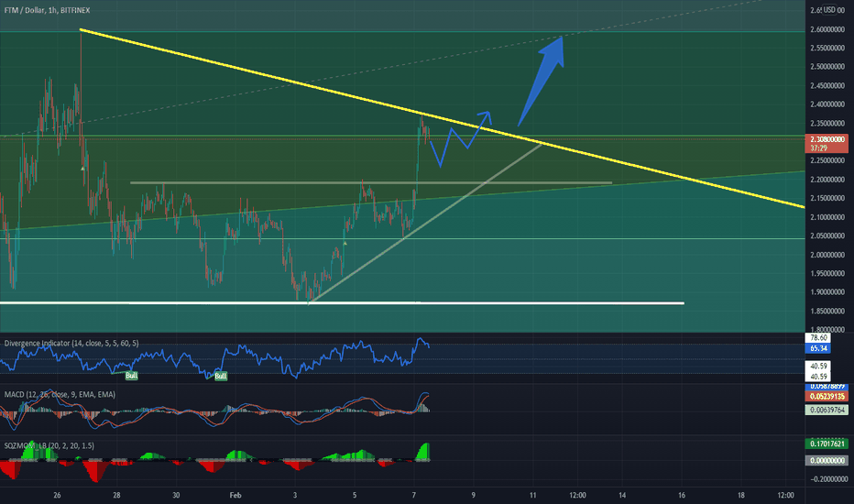Click the FTM / Dollar, 1h, BITFINEX title

[x=47, y=10]
